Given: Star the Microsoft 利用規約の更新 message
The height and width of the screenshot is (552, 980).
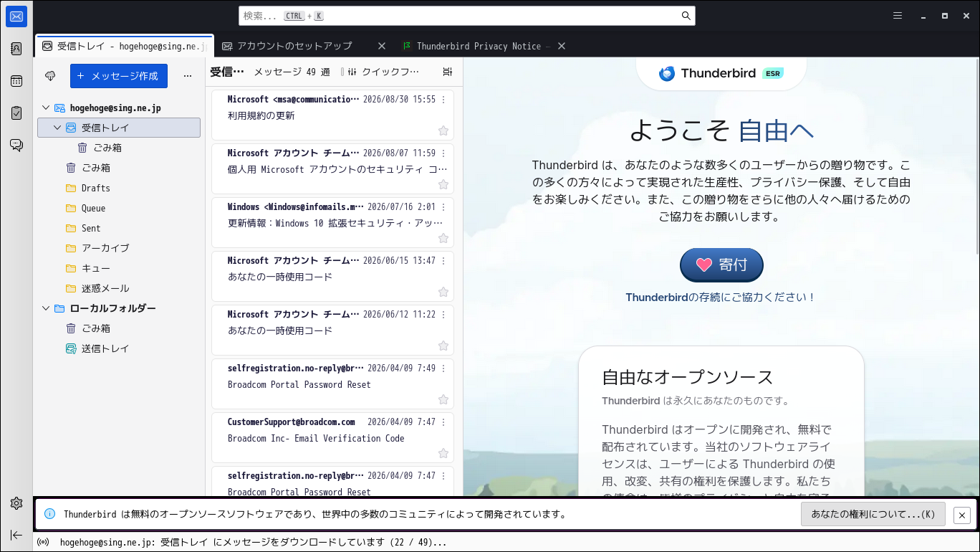Looking at the screenshot, I should (x=443, y=130).
